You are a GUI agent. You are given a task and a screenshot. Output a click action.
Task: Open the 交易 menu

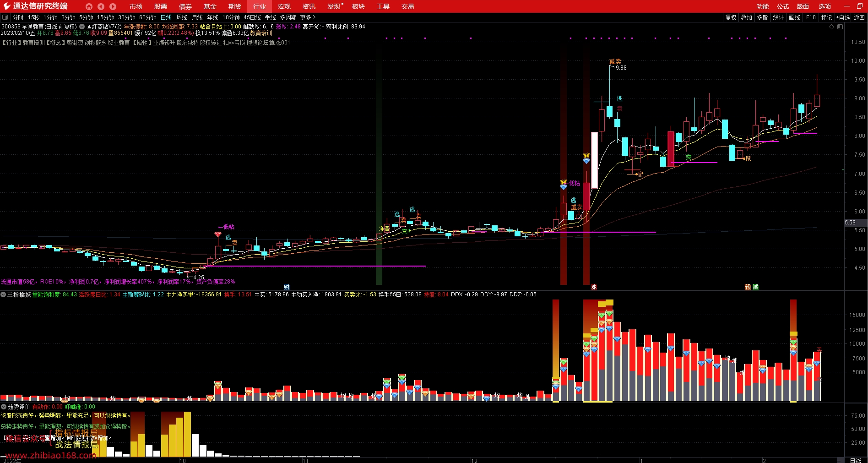pyautogui.click(x=407, y=6)
